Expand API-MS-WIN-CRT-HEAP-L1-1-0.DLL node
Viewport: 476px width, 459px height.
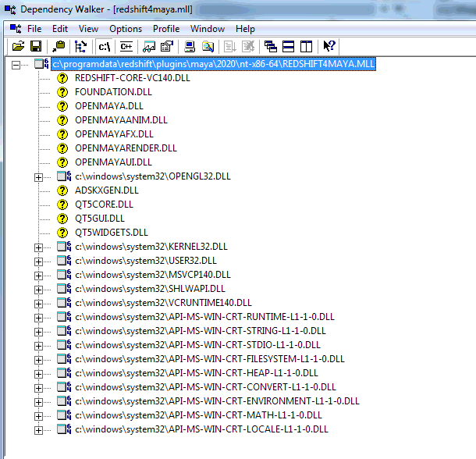click(x=38, y=374)
